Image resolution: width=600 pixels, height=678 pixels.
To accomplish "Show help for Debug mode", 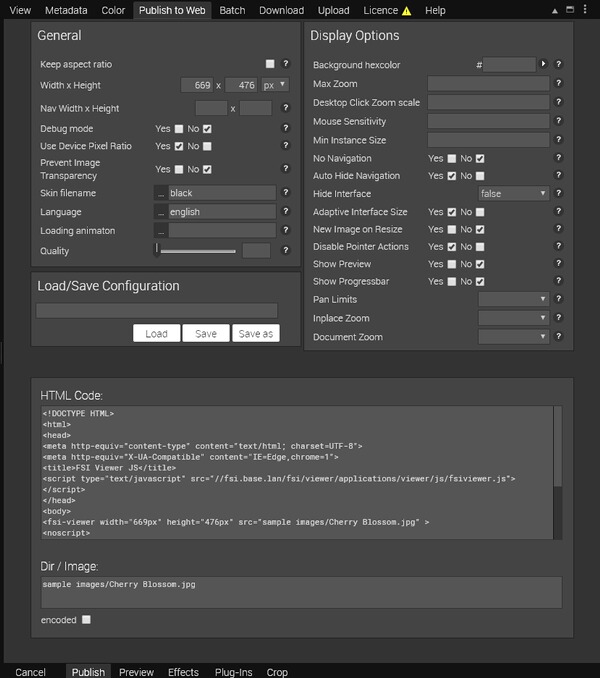I will click(285, 128).
